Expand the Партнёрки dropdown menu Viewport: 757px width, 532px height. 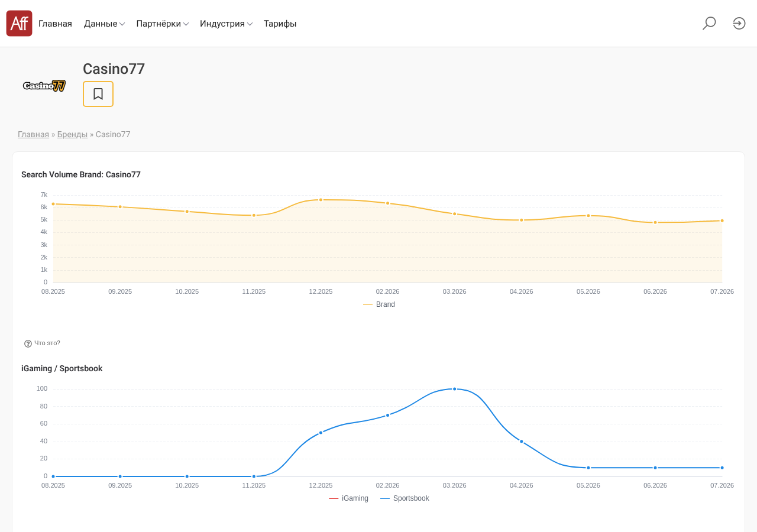[x=163, y=24]
